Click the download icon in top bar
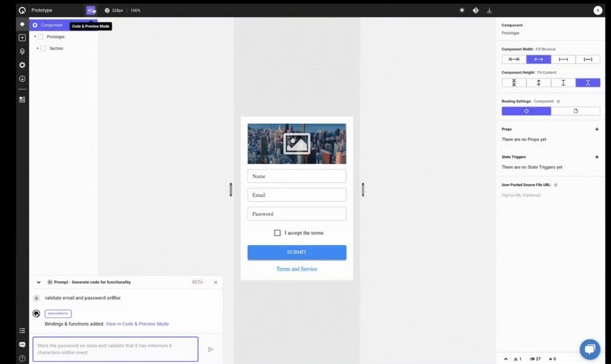611x364 pixels. (x=489, y=10)
